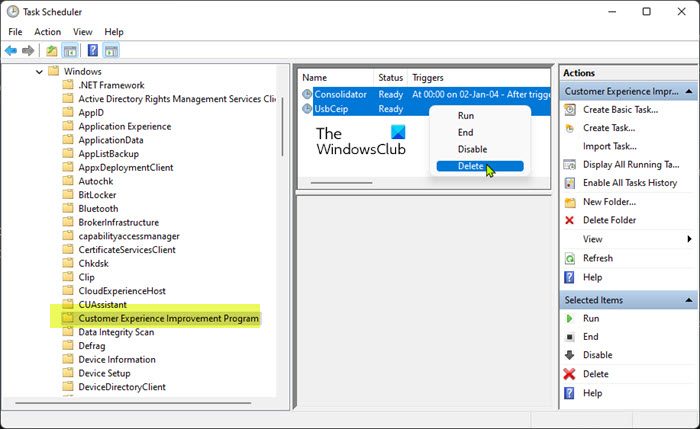This screenshot has height=430, width=700.
Task: Open the View menu in menu bar
Action: click(x=83, y=32)
